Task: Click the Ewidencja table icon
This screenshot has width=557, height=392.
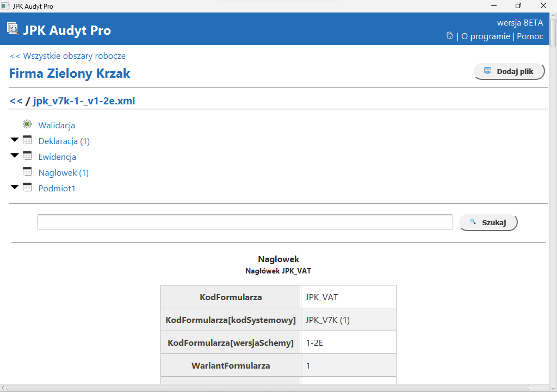Action: (x=27, y=155)
